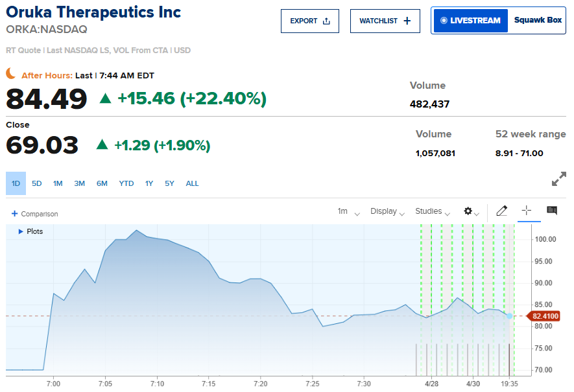
Task: Click the After Hours moon icon
Action: (11, 74)
